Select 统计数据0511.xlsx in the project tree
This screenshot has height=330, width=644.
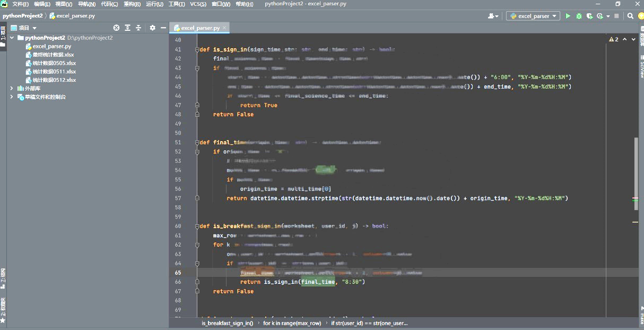(x=54, y=72)
